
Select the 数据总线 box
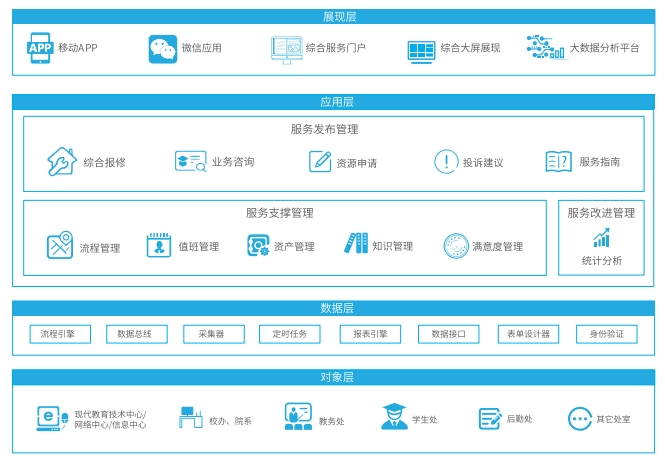[x=137, y=334]
